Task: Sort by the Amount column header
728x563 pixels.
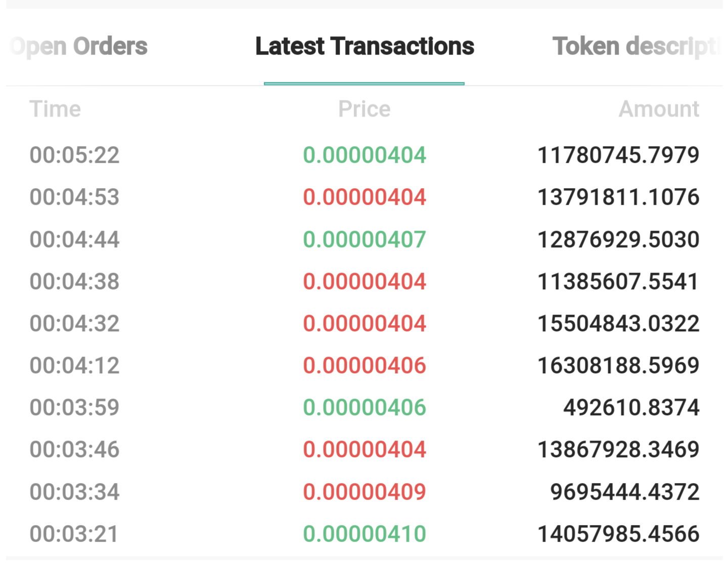Action: click(x=658, y=109)
